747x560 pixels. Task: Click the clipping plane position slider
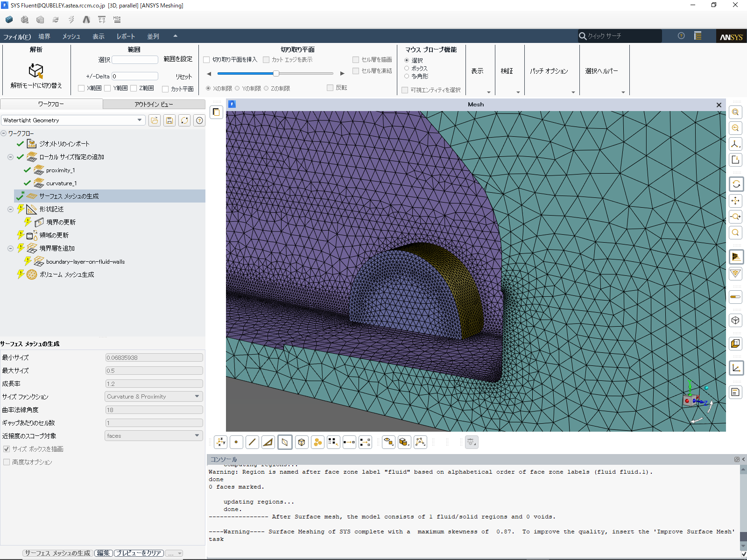(276, 73)
